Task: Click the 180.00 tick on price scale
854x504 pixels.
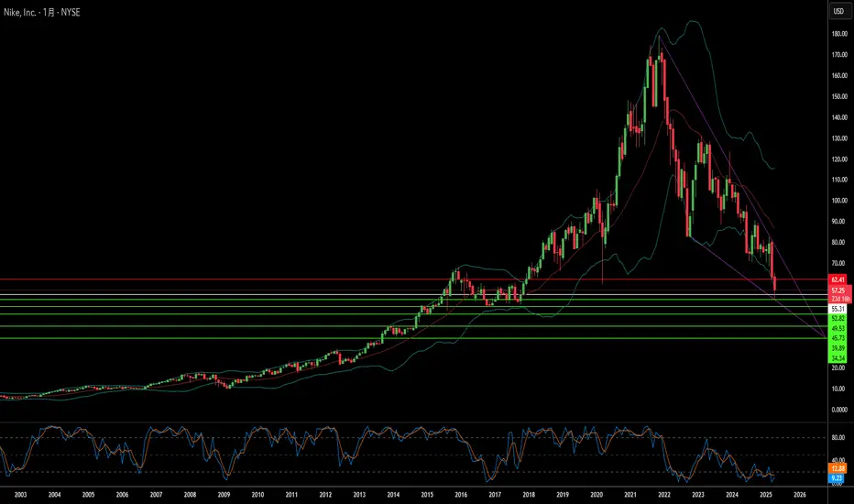Action: click(x=839, y=34)
